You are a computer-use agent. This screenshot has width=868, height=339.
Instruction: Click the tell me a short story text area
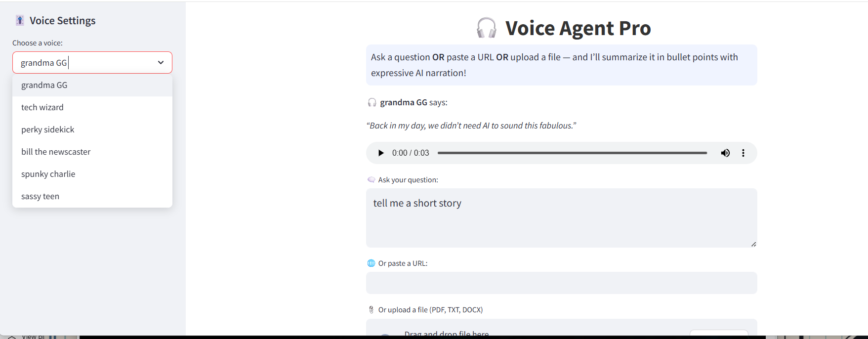[561, 217]
